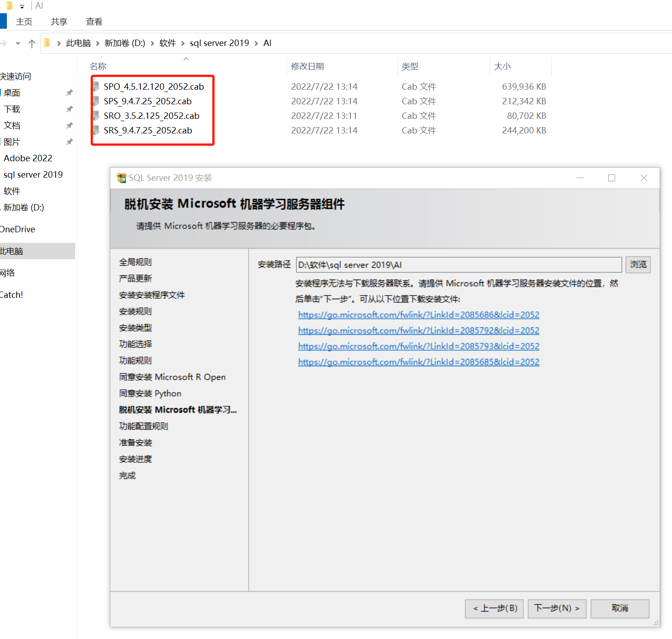This screenshot has width=672, height=639.
Task: Open the LinkId=2085793 download link
Action: click(419, 346)
